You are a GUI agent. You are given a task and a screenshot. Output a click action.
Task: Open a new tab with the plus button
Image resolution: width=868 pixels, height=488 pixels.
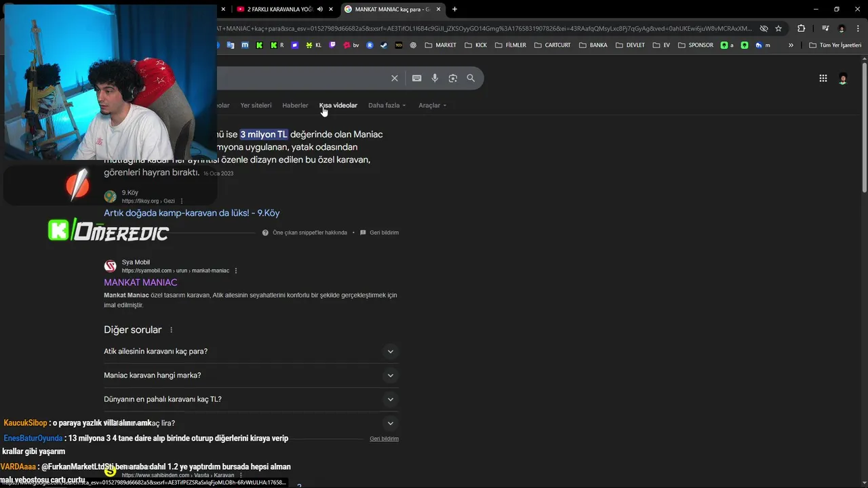[454, 9]
